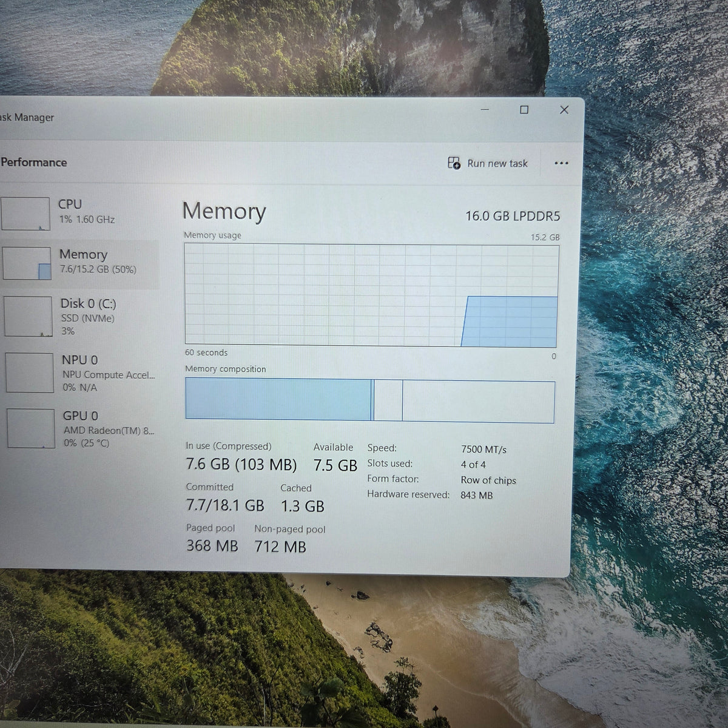Maximize the Task Manager window
The image size is (728, 728).
tap(524, 110)
